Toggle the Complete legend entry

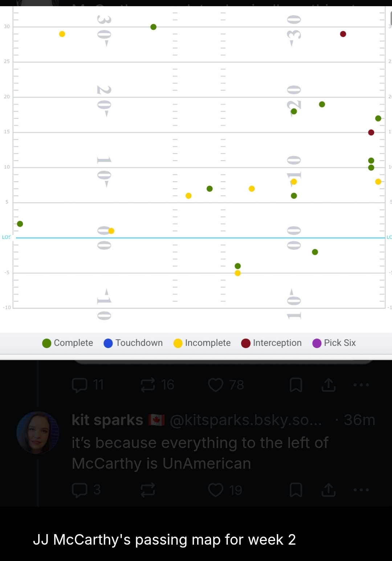[68, 343]
